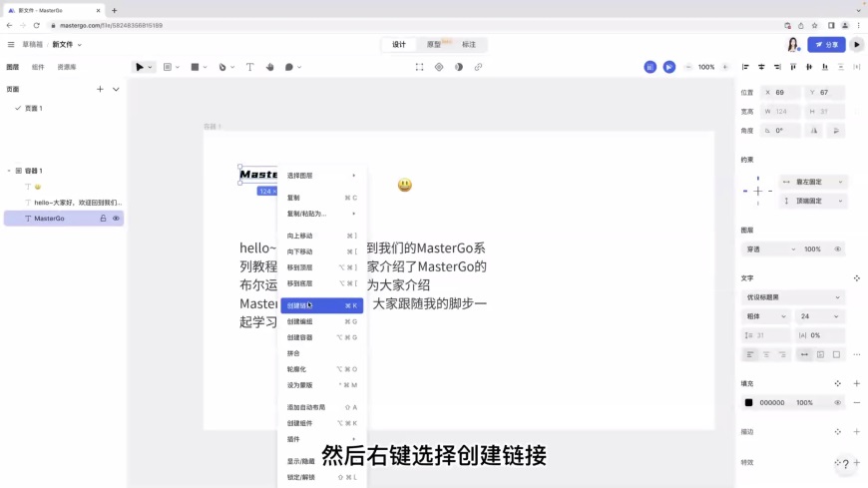Choose 创建链接 in context menu
Screen dimensions: 868x488
[321, 305]
